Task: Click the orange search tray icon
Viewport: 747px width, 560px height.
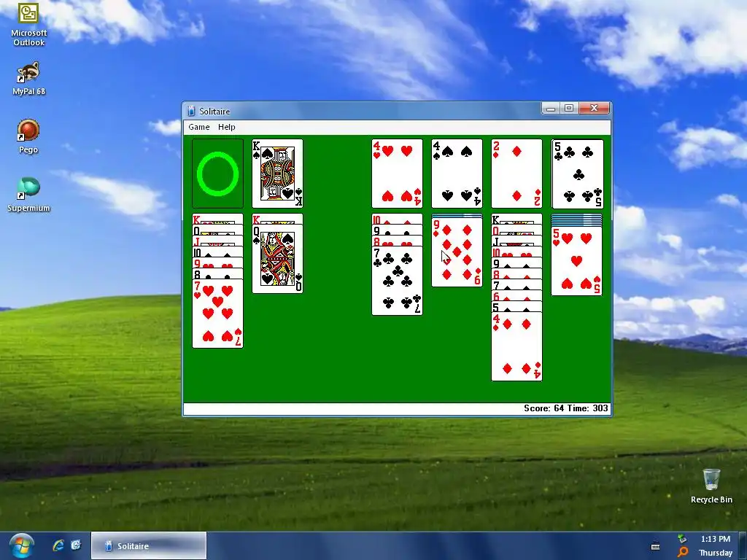Action: point(683,553)
